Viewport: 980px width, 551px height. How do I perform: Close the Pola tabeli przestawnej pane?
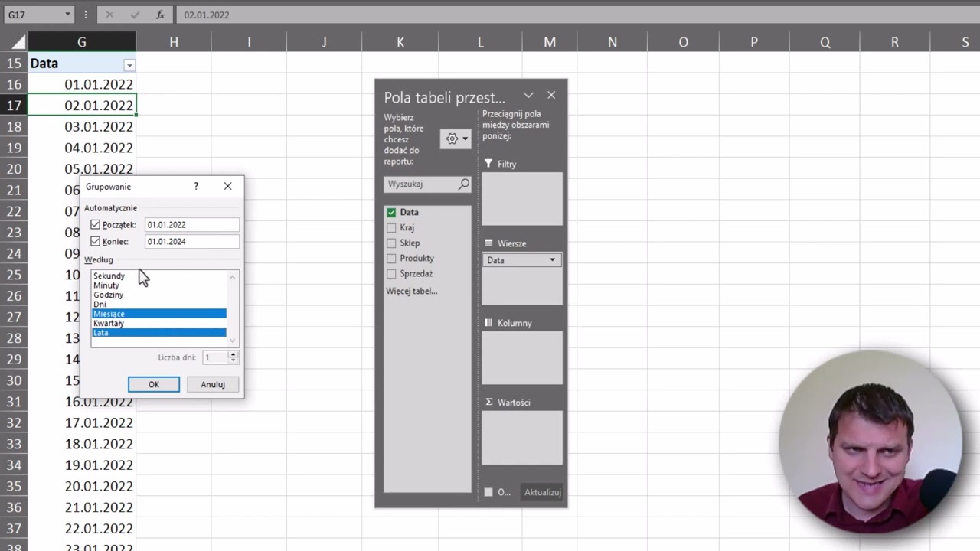[x=551, y=96]
